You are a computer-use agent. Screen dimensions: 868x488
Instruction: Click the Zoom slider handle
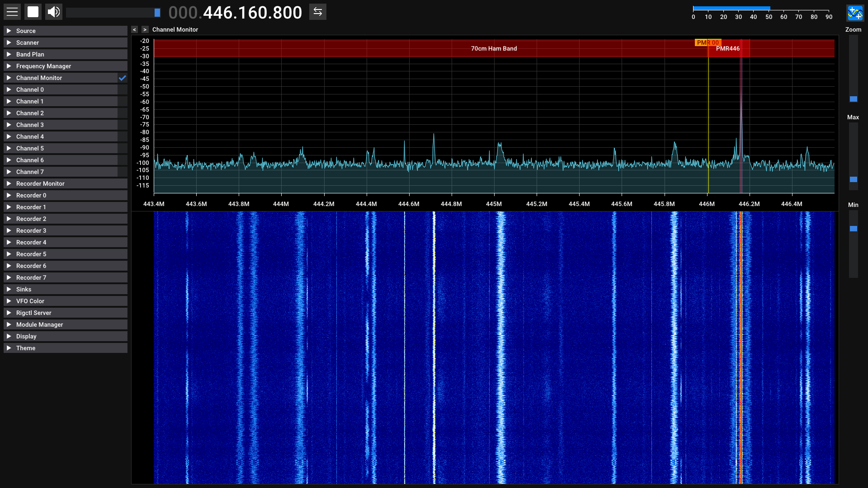[853, 99]
